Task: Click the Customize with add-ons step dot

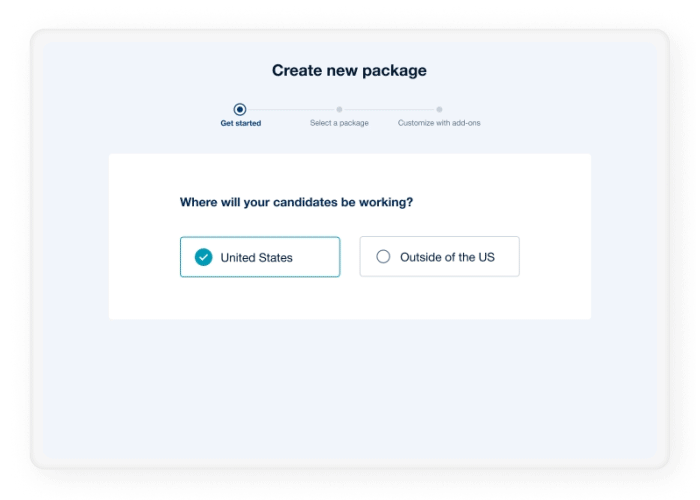Action: [439, 109]
